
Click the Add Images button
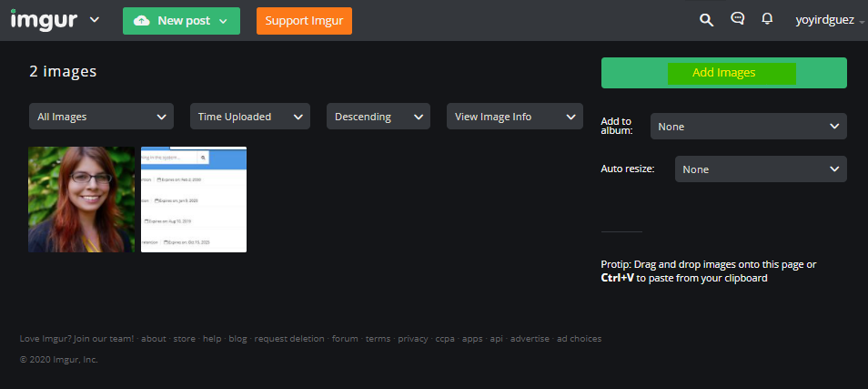click(x=724, y=73)
